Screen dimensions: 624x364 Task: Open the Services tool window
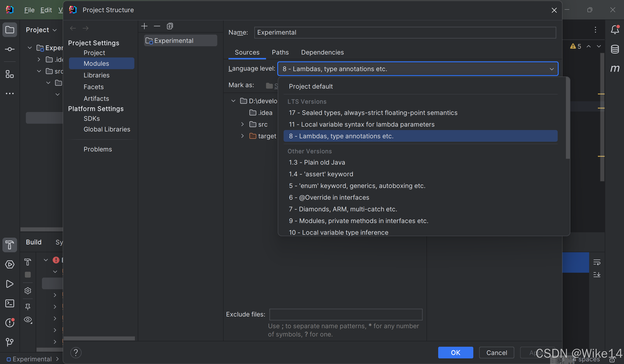pos(10,264)
